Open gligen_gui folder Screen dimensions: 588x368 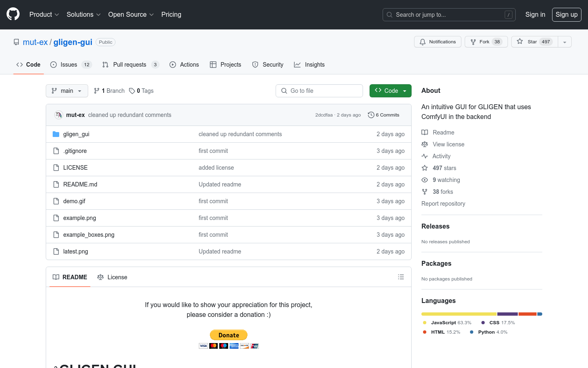(76, 134)
